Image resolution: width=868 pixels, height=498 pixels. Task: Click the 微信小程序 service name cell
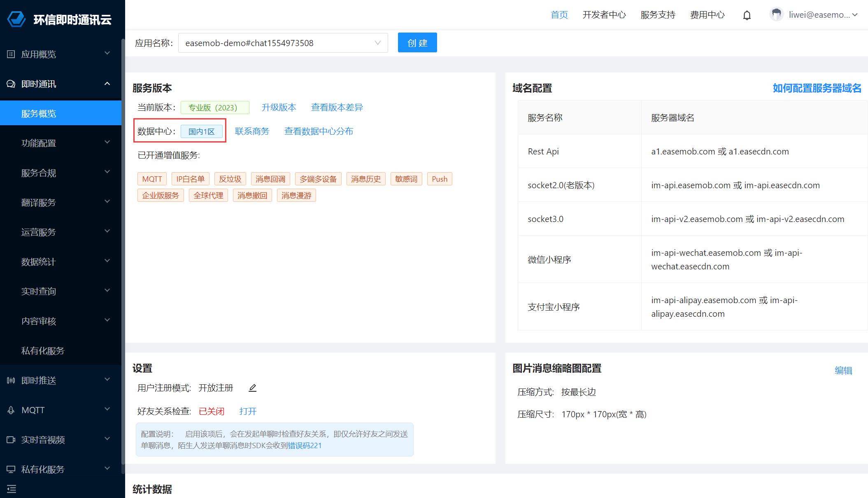click(579, 260)
